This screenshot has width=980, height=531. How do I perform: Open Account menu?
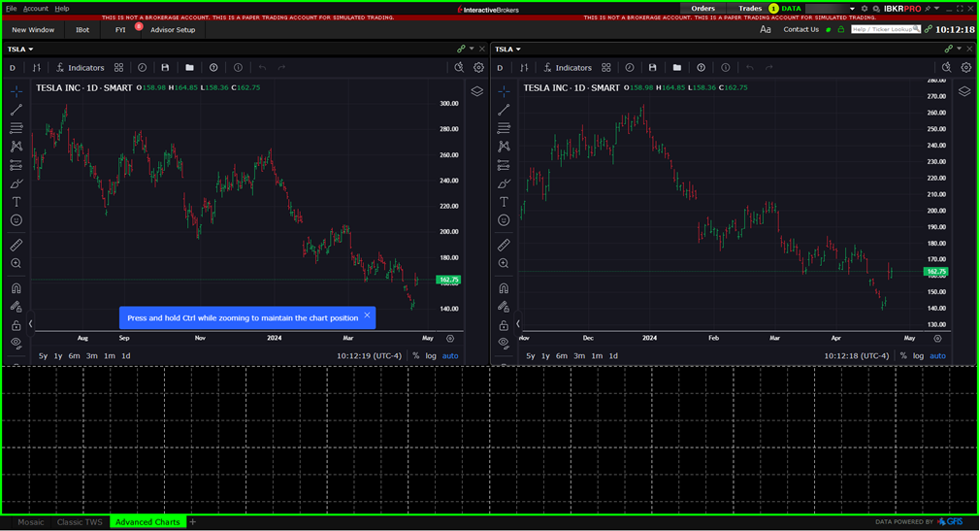36,9
